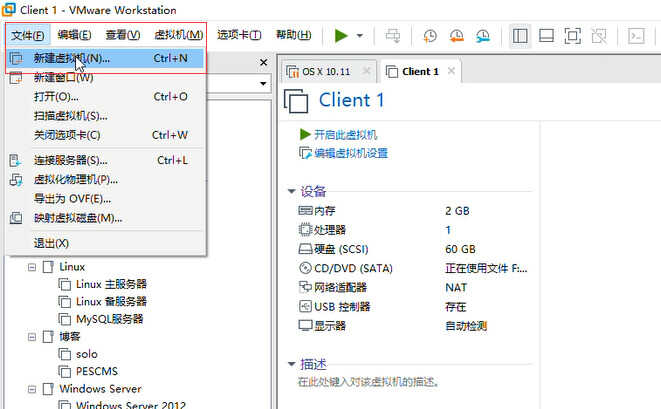The image size is (661, 409).
Task: Choose 新建虚拟机(N)... from file menu
Action: (x=105, y=58)
